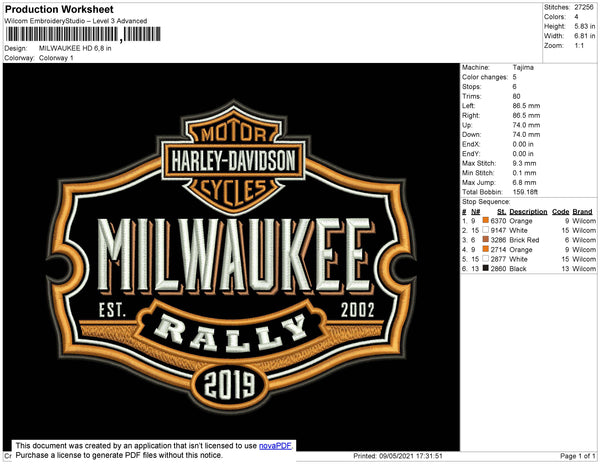The image size is (600, 464).
Task: Click the Milwaukee Rally embroidery design preview
Action: [x=231, y=257]
